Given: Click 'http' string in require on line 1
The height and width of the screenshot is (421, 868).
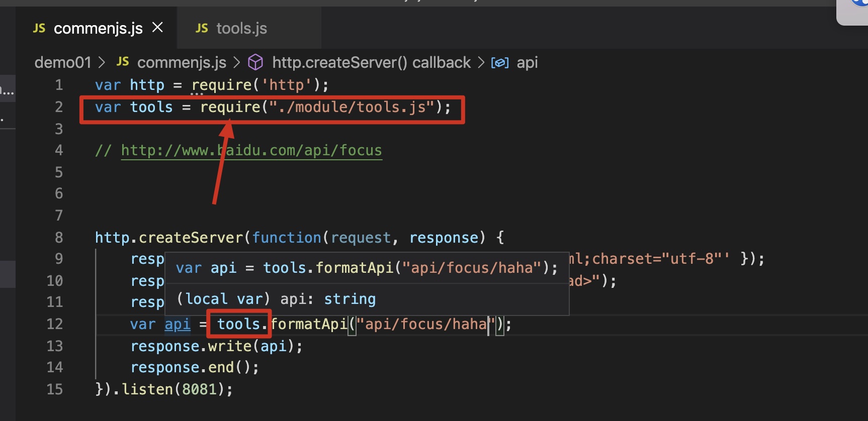Looking at the screenshot, I should [287, 85].
